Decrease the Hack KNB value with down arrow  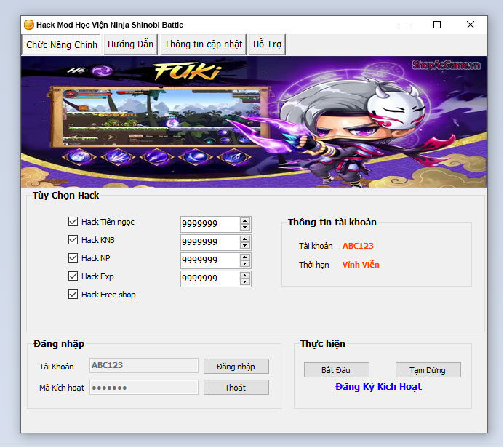[x=245, y=246]
